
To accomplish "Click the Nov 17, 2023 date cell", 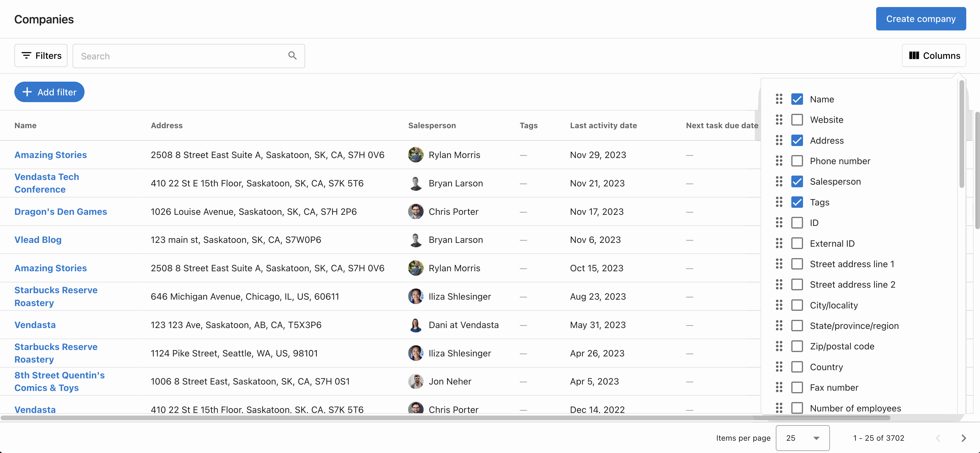I will pos(596,211).
